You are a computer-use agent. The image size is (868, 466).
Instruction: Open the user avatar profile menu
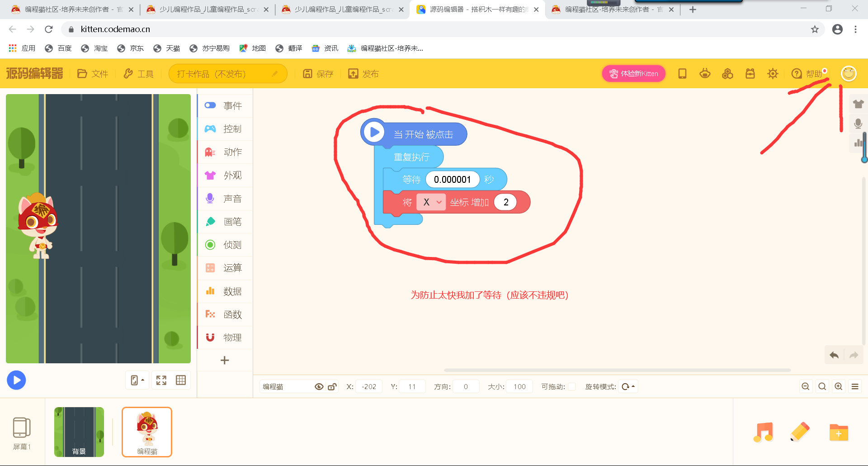click(849, 73)
